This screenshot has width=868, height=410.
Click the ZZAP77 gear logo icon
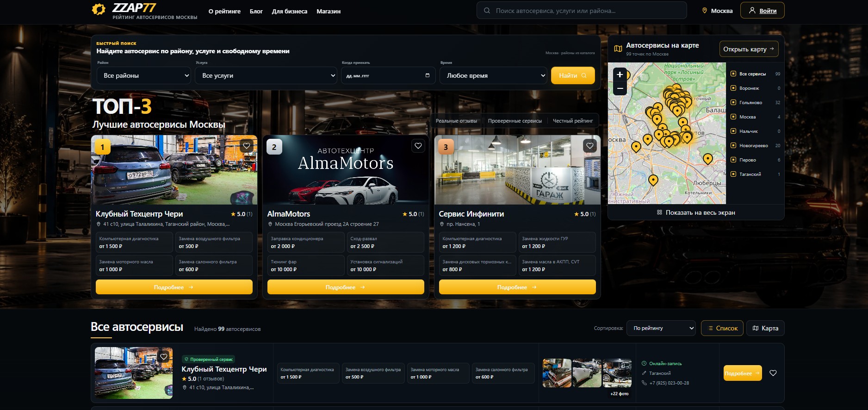tap(99, 9)
